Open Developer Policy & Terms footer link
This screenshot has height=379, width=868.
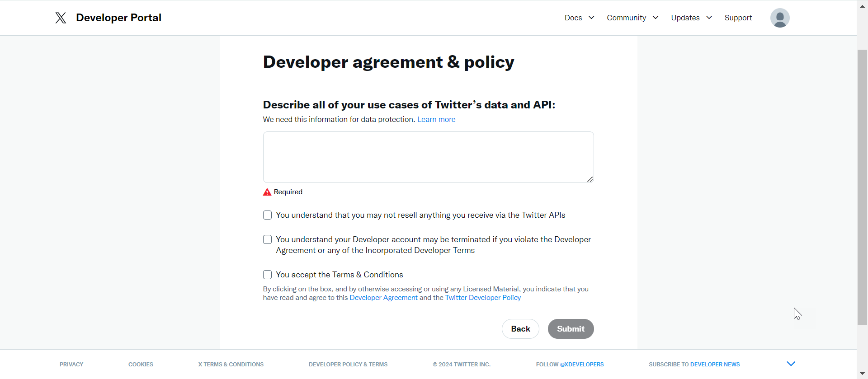[348, 365]
